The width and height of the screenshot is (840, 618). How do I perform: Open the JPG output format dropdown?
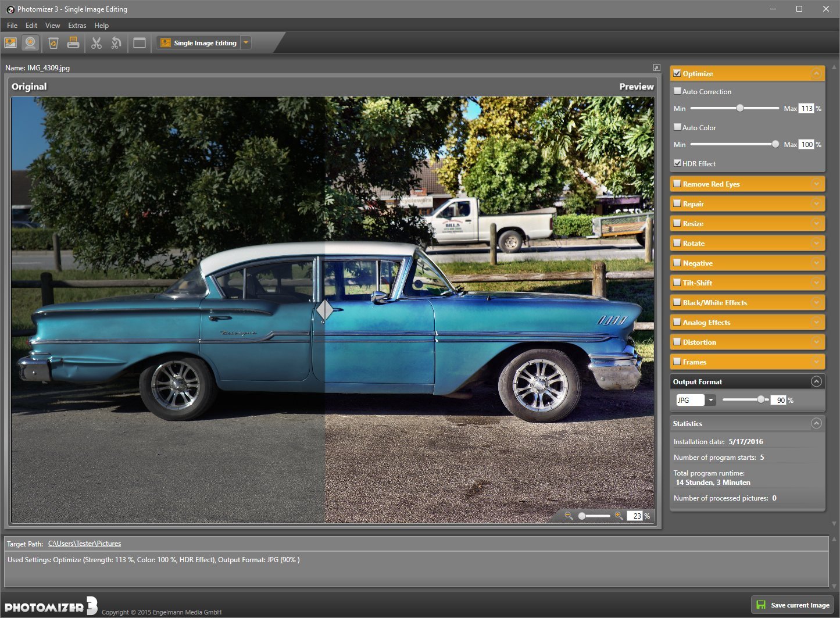[711, 400]
